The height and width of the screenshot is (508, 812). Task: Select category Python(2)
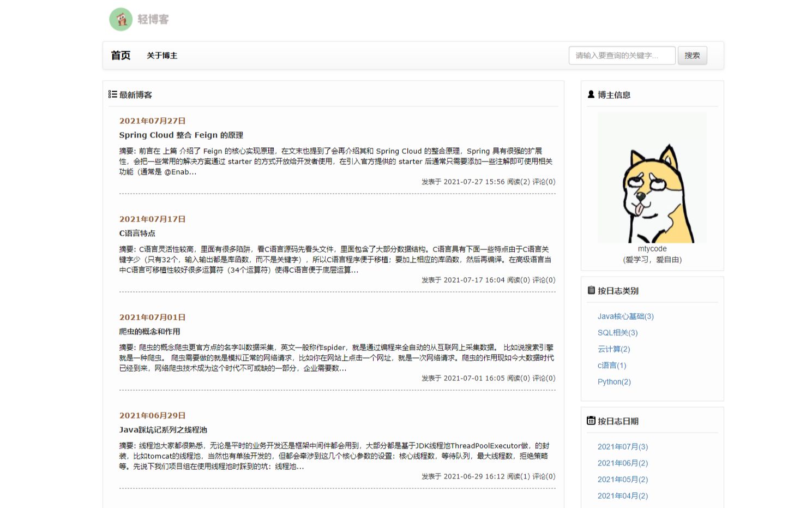click(x=614, y=382)
